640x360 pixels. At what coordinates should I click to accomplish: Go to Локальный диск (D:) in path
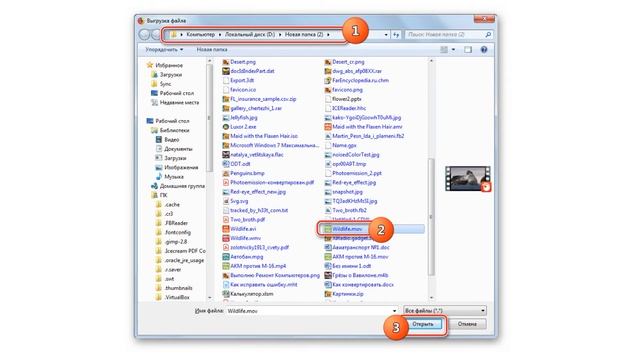(x=250, y=35)
